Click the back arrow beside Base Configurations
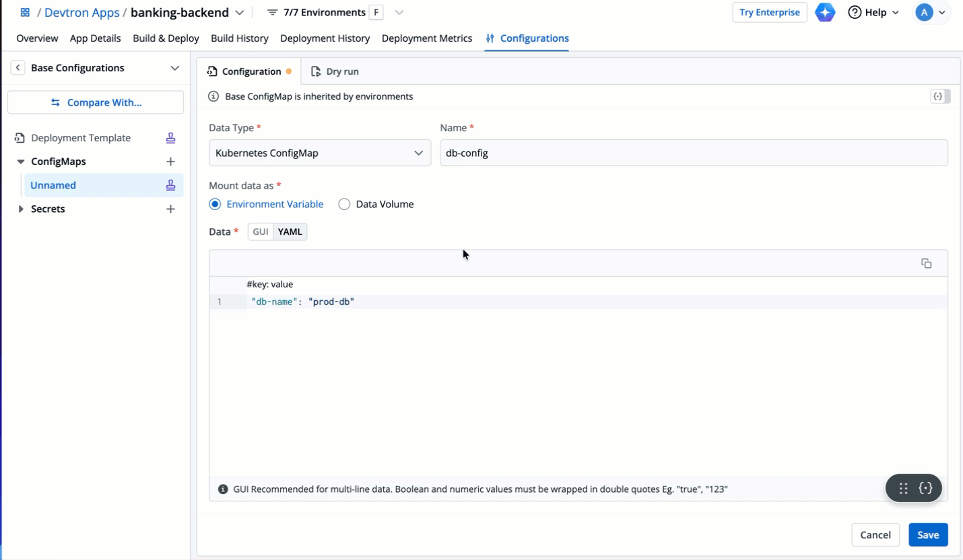The width and height of the screenshot is (963, 560). 18,67
